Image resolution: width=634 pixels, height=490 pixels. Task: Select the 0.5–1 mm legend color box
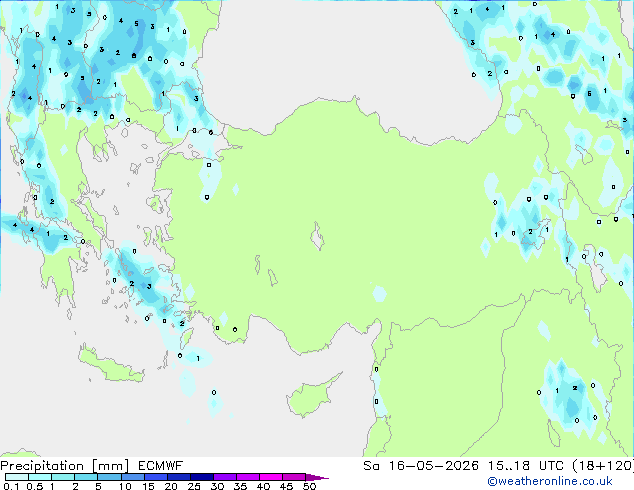point(40,477)
